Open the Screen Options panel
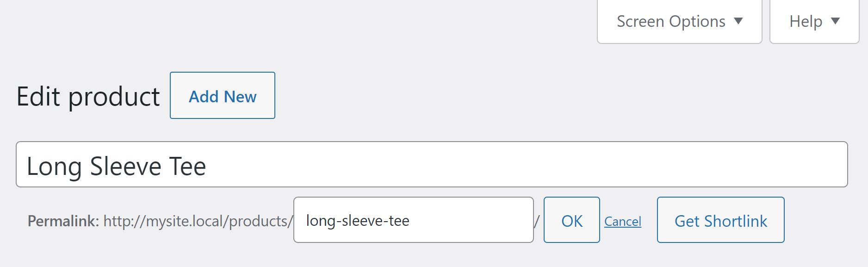Image resolution: width=868 pixels, height=267 pixels. click(671, 21)
